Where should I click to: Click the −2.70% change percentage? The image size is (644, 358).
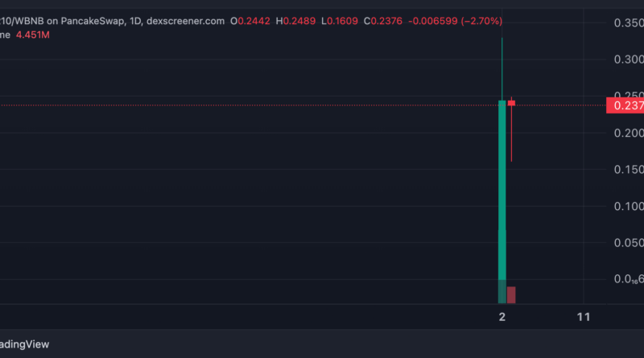click(x=481, y=20)
